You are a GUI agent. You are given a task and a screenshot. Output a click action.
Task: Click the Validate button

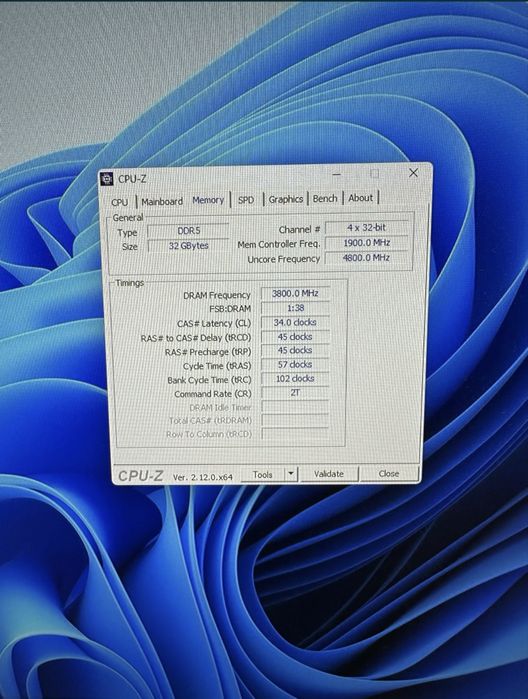(x=329, y=474)
